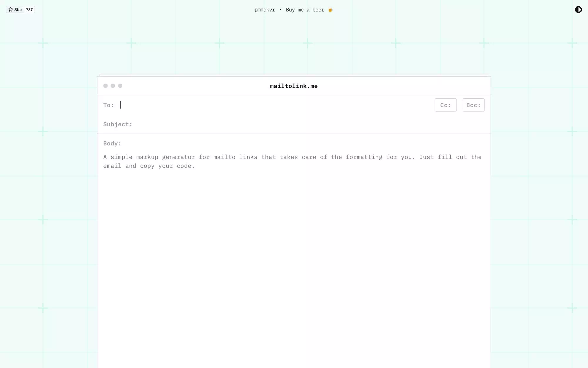Click the third gray window dot

coord(120,86)
